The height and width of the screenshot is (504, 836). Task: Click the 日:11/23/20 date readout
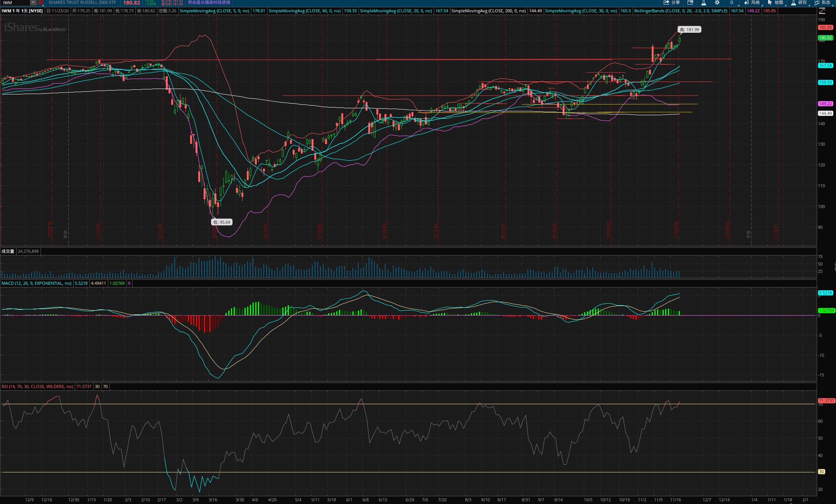[x=58, y=11]
